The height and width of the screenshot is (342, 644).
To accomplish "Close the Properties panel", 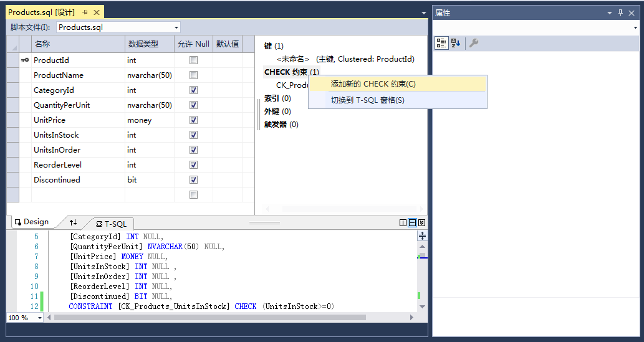I will coord(632,13).
